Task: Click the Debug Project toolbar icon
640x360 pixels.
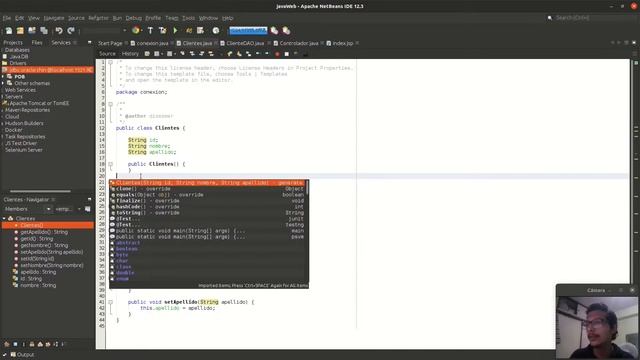Action: click(189, 31)
